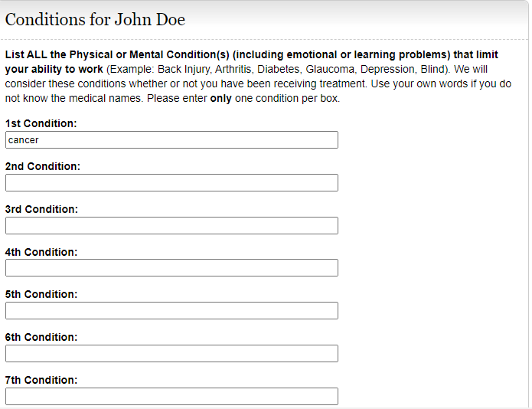This screenshot has height=409, width=532.
Task: Click the "2nd Condition:" label
Action: click(43, 166)
